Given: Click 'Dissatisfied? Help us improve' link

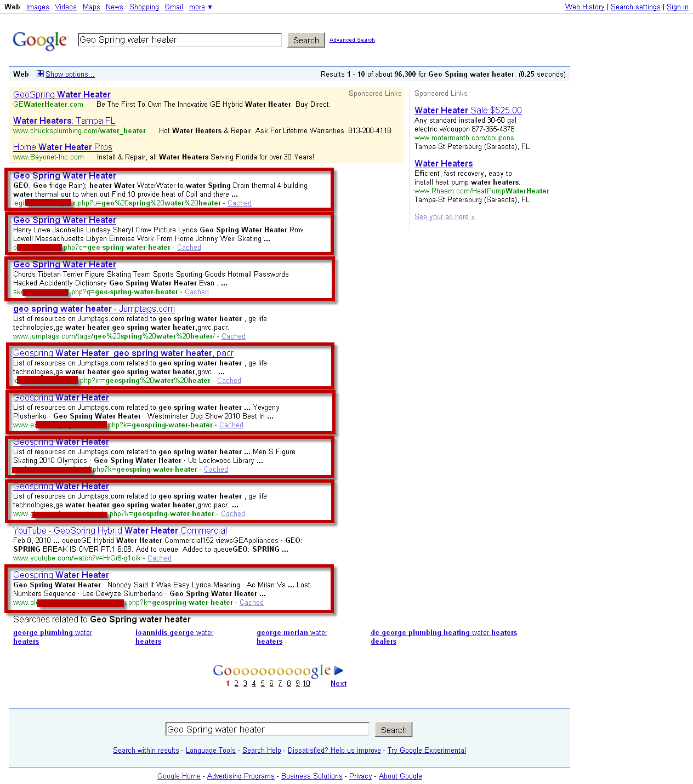Looking at the screenshot, I should coord(334,751).
